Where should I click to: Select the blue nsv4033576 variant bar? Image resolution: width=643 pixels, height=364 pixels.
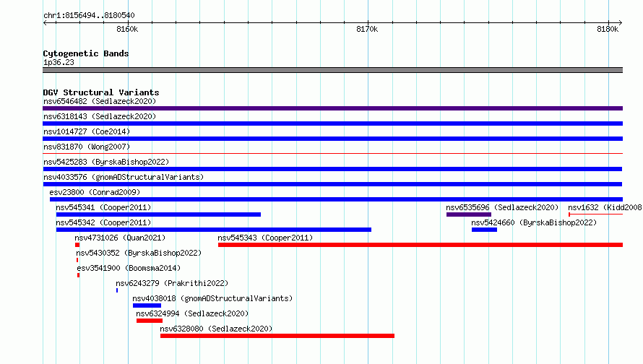pyautogui.click(x=332, y=184)
